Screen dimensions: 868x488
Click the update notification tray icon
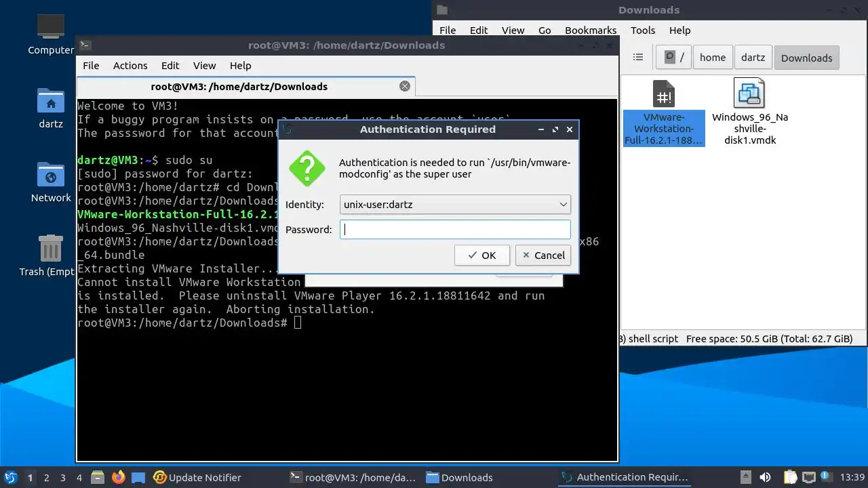coord(827,477)
